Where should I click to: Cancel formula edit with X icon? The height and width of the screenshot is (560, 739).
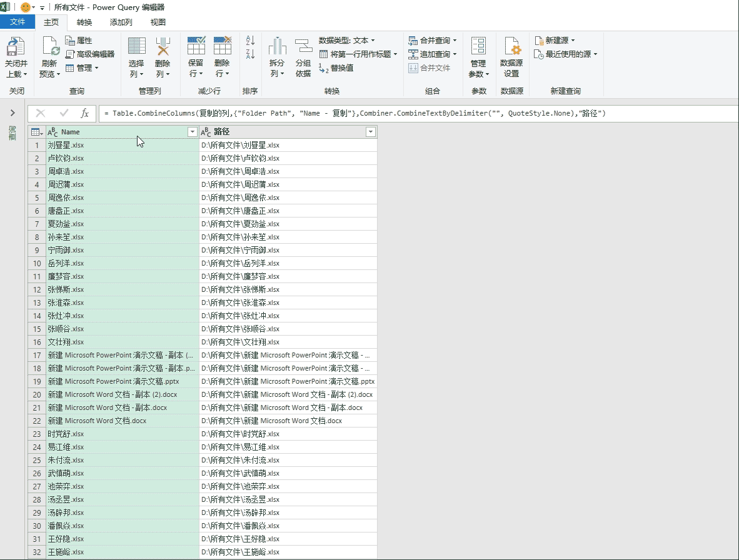click(x=41, y=113)
